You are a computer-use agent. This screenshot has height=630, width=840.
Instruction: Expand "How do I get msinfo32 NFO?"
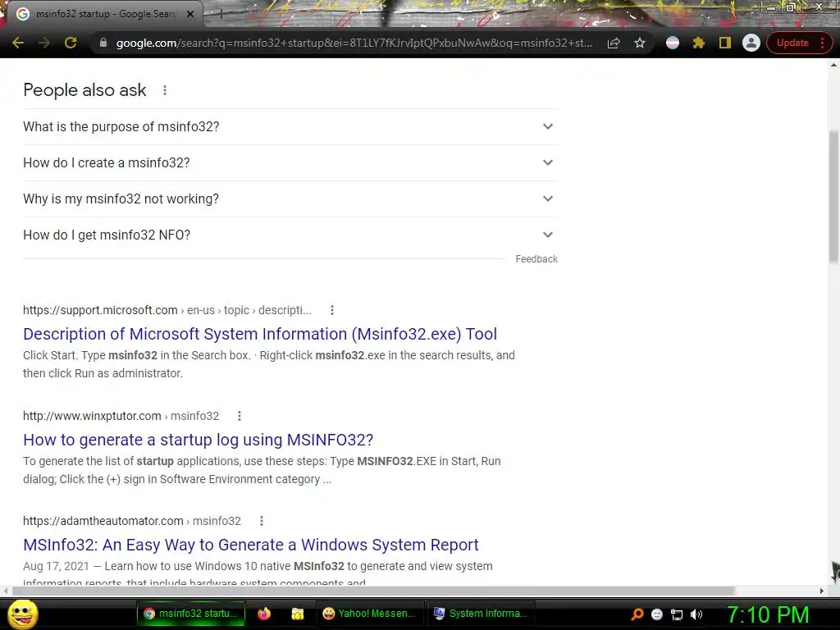click(290, 235)
